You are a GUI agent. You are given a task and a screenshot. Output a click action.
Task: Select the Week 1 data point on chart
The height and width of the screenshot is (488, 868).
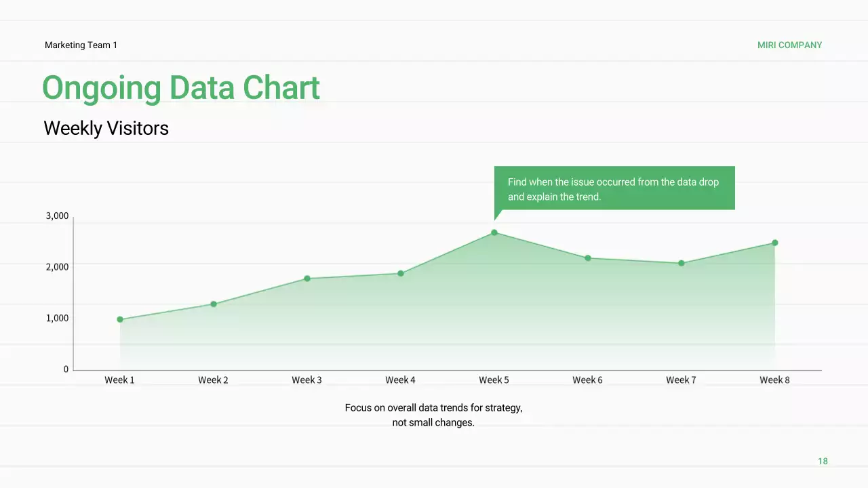coord(120,319)
